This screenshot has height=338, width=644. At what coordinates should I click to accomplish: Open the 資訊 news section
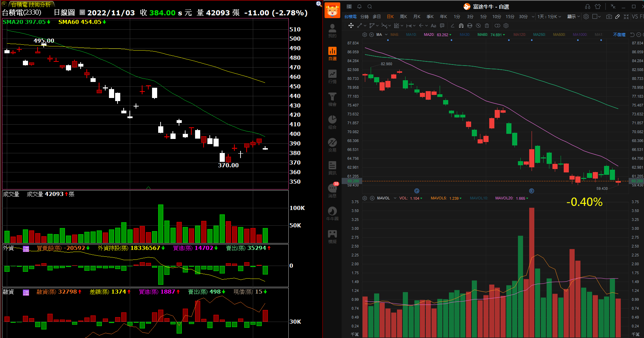(x=332, y=168)
